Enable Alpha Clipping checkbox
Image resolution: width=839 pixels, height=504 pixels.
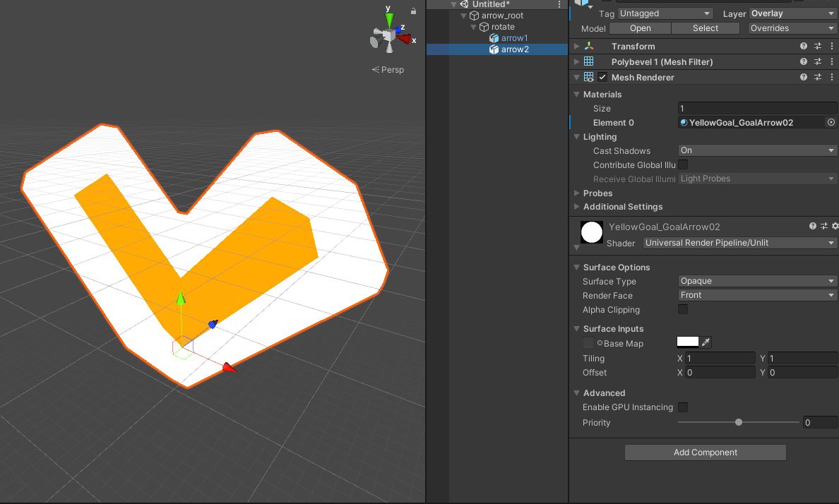683,309
